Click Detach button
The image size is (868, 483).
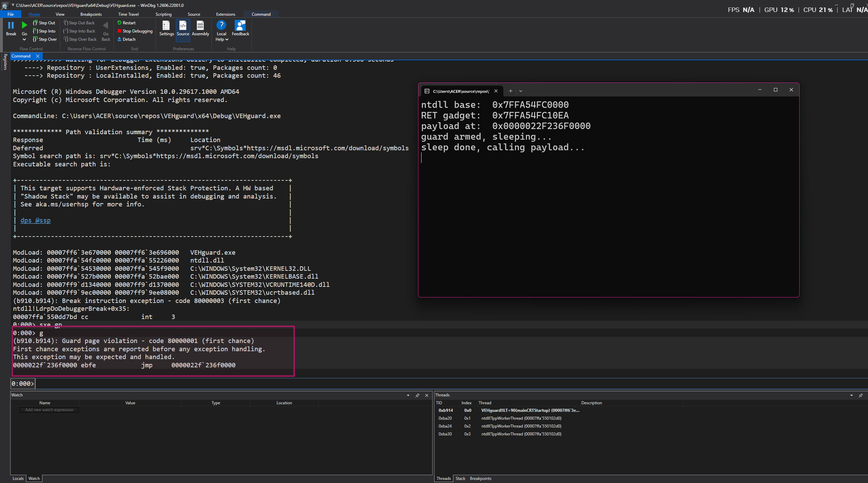pyautogui.click(x=126, y=39)
